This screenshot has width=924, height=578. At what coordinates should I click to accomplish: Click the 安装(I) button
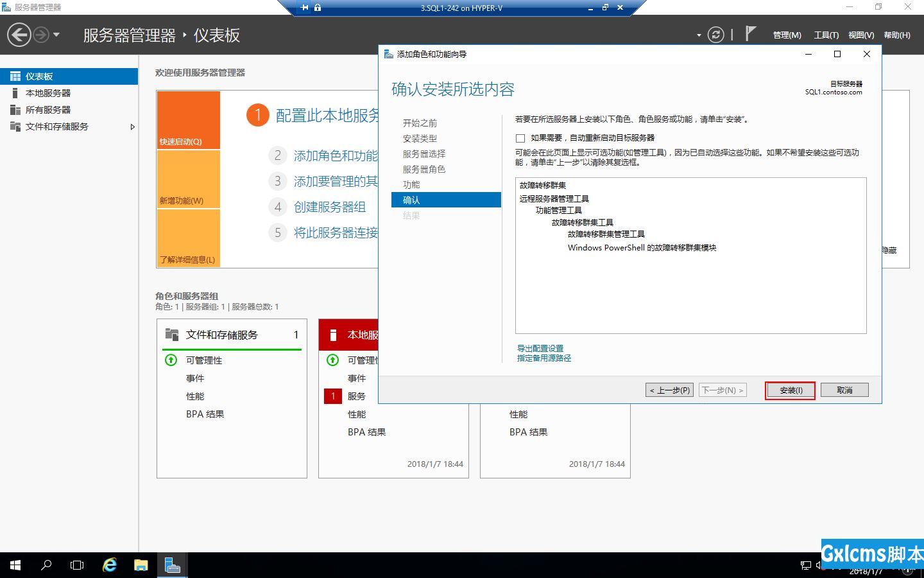point(790,390)
